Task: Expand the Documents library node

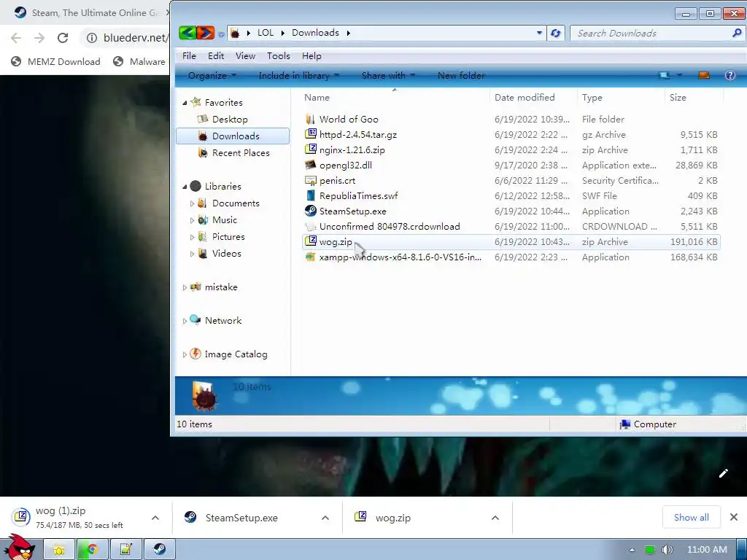Action: point(192,203)
